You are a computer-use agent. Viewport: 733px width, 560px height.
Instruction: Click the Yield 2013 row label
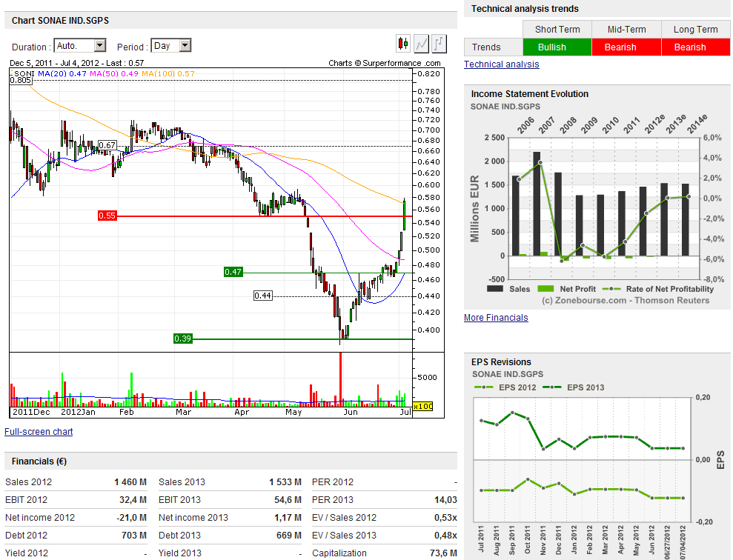pos(180,553)
